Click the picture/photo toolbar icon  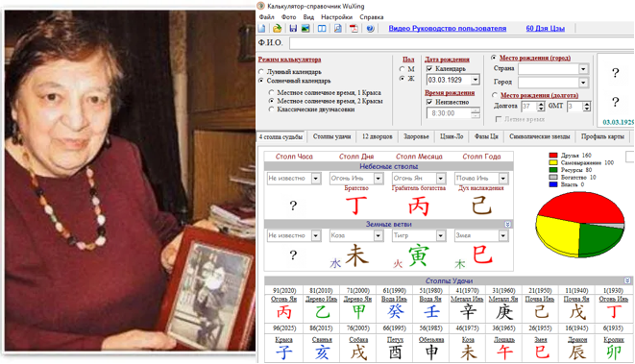305,29
